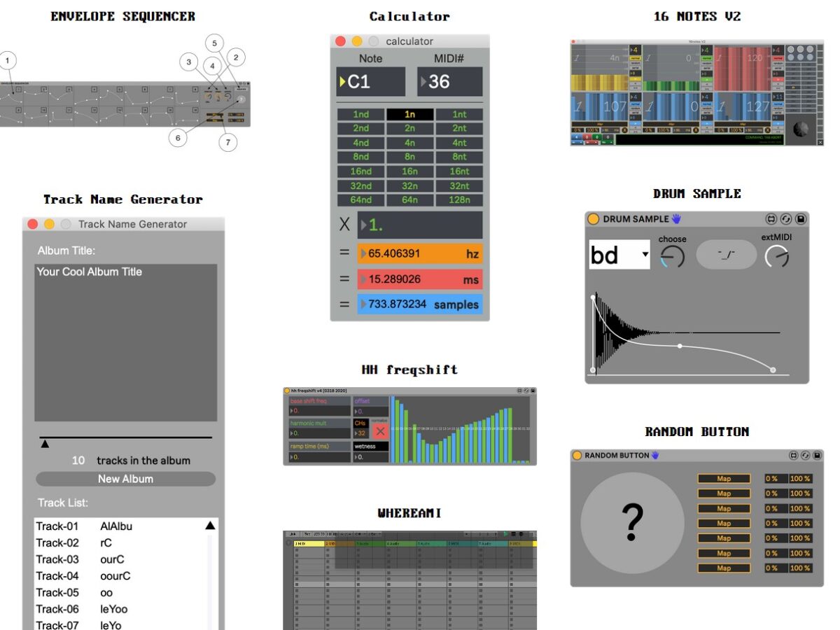Click the ramp time (ms) number box

pyautogui.click(x=320, y=457)
